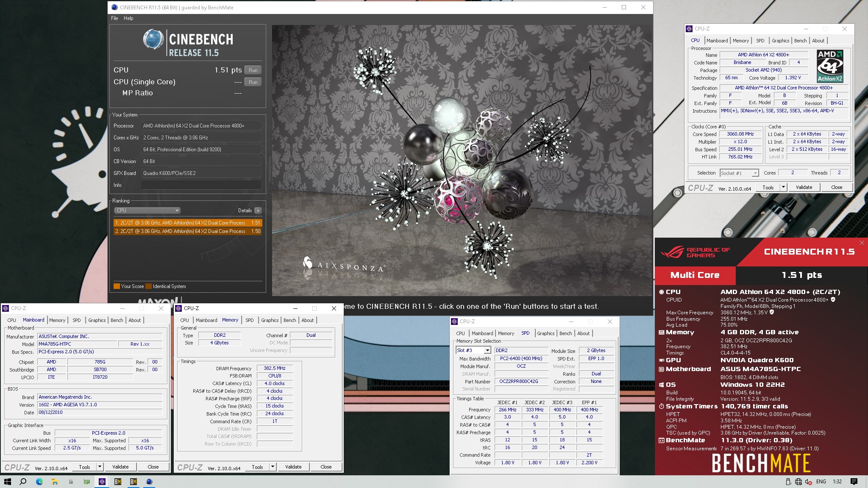Run the CPU Single Core benchmark

click(253, 82)
